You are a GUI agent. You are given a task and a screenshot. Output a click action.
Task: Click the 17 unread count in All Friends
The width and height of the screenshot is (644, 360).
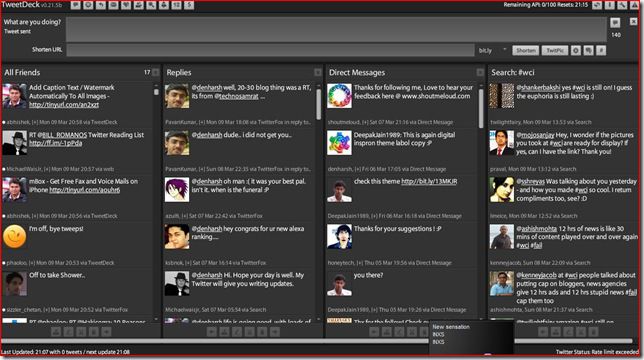click(x=147, y=72)
